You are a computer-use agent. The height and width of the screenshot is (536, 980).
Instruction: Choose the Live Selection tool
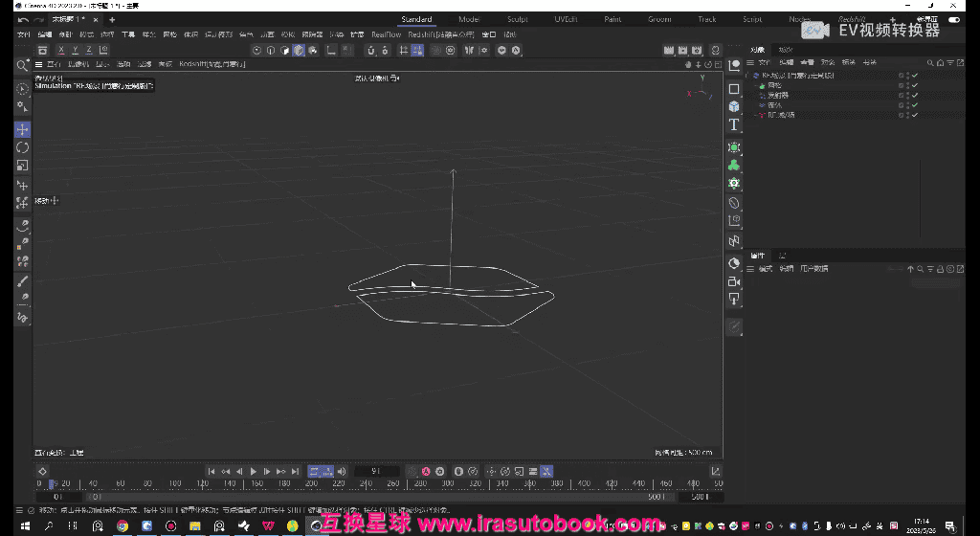click(x=23, y=89)
